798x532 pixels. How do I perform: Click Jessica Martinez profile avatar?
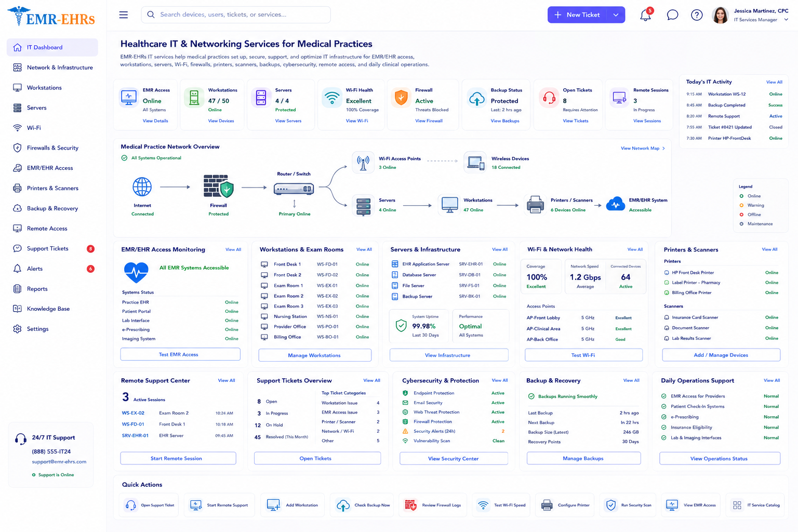point(720,15)
